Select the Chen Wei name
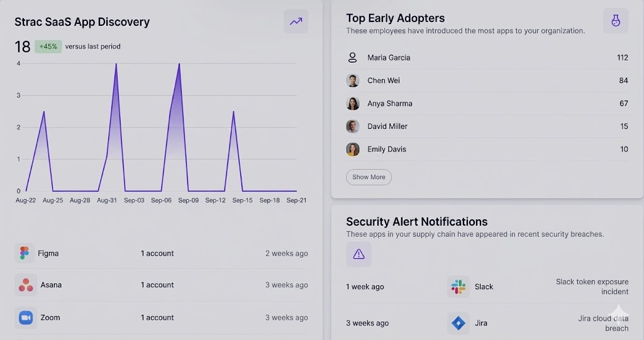Screen dimensions: 644x340 coord(384,80)
